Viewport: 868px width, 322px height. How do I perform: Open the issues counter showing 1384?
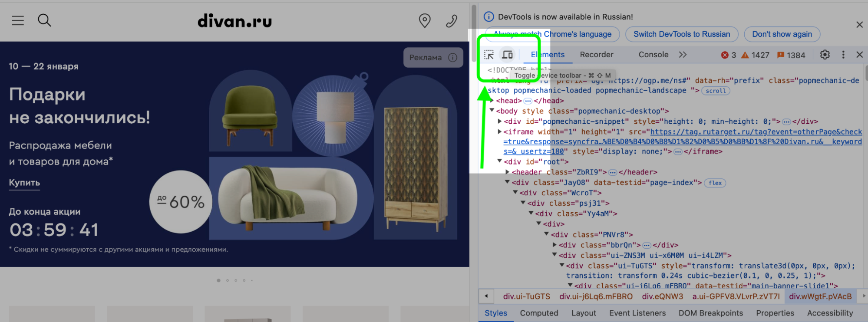tap(791, 55)
